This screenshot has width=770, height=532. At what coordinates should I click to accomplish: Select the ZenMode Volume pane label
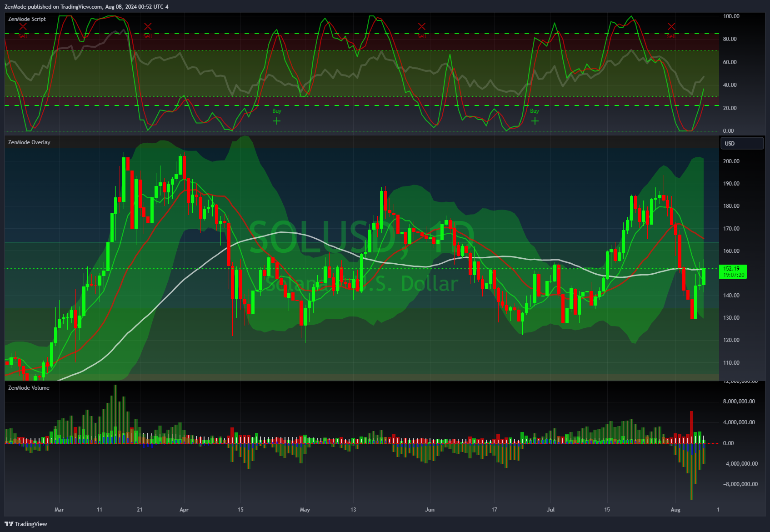click(x=29, y=388)
